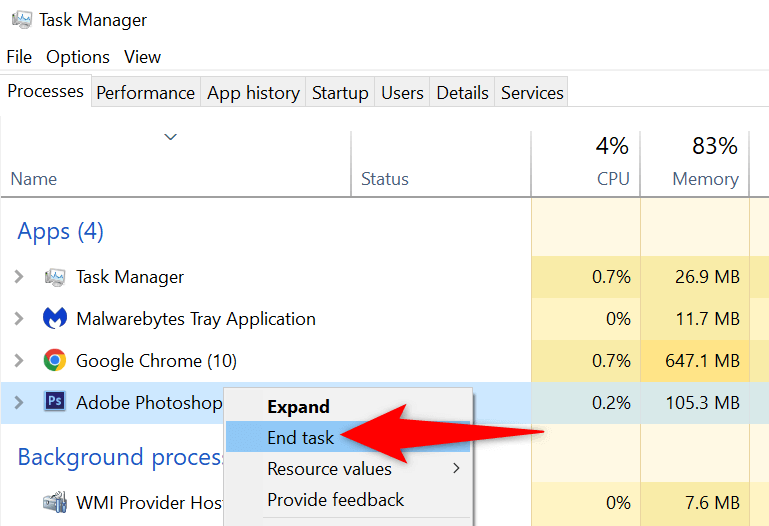The image size is (769, 526).
Task: Sort processes by Memory column
Action: (x=705, y=179)
